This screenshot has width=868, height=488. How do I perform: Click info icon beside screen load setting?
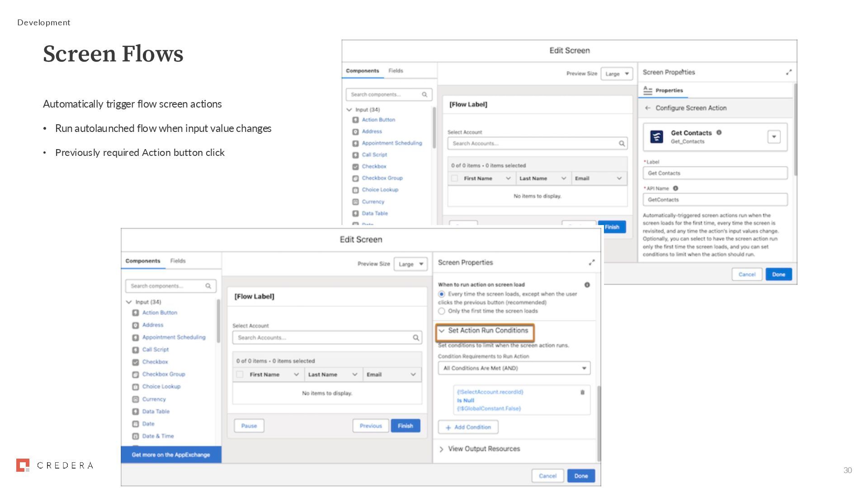click(587, 285)
